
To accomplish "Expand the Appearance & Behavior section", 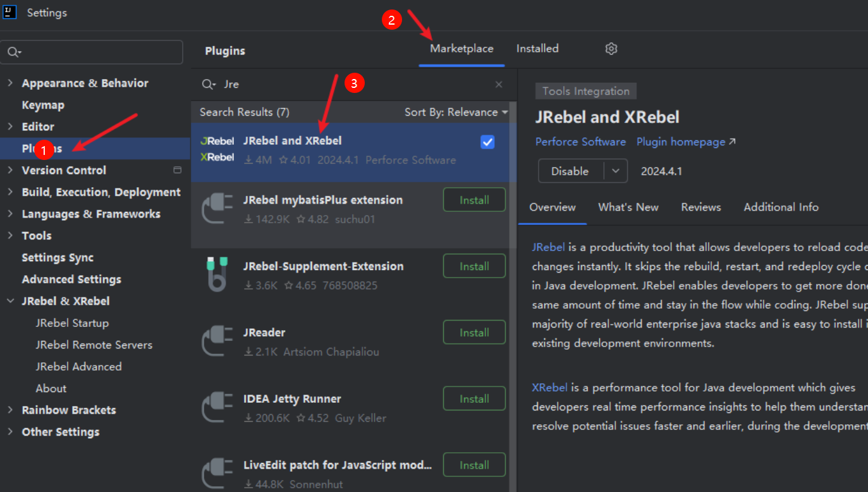I will [x=10, y=83].
